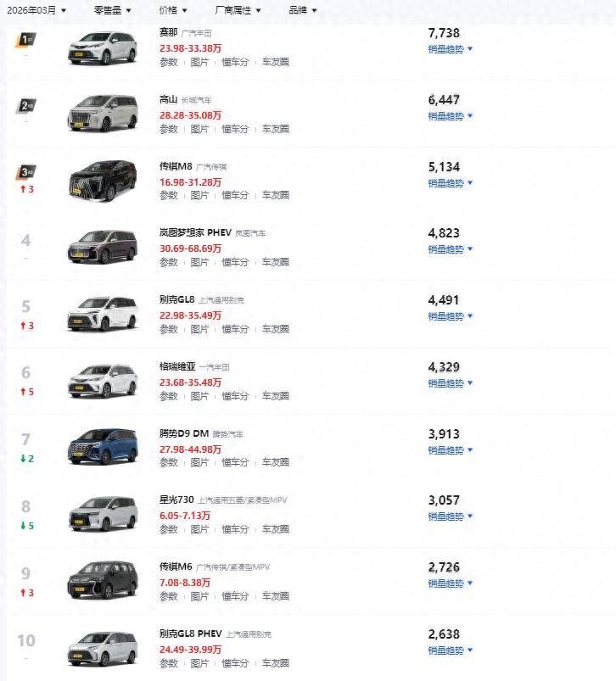Open 车友圈 link for 格瑞维亚
The image size is (616, 681).
[x=275, y=396]
